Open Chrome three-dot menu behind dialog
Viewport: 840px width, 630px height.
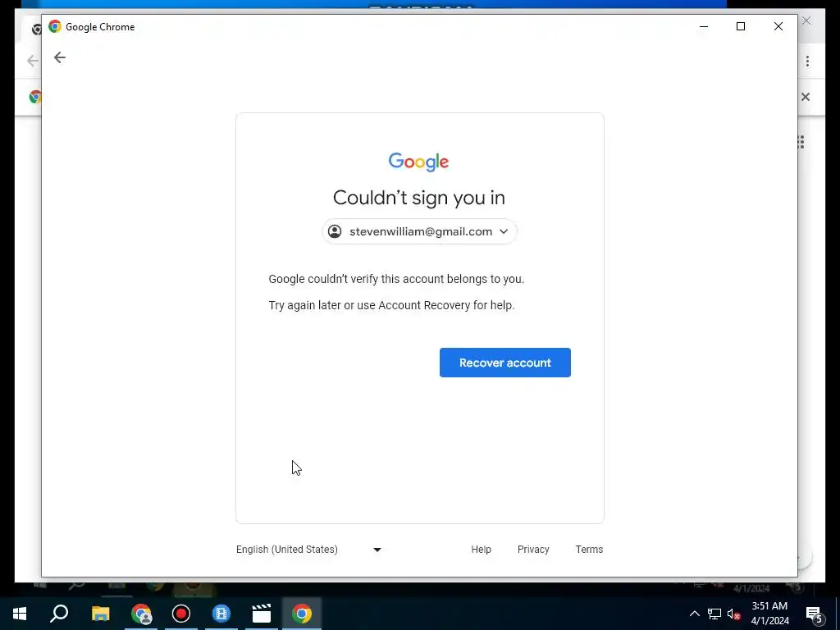pyautogui.click(x=807, y=61)
